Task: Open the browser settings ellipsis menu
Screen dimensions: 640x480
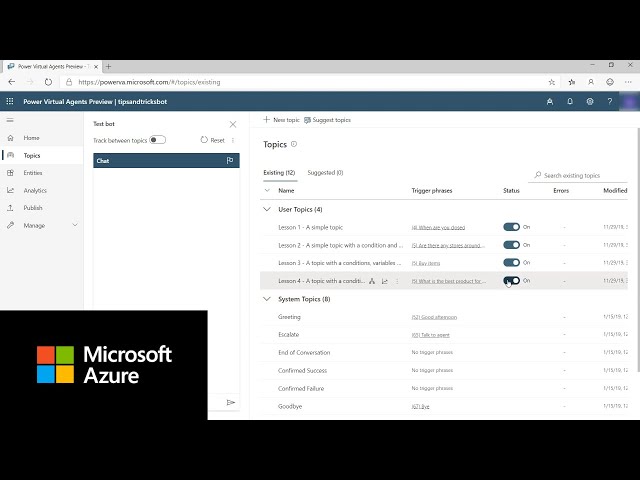Action: [628, 82]
